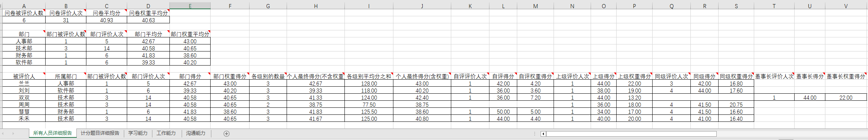The image size is (868, 140).
Task: Go to the 沟通能力 sheet tab
Action: (x=196, y=133)
